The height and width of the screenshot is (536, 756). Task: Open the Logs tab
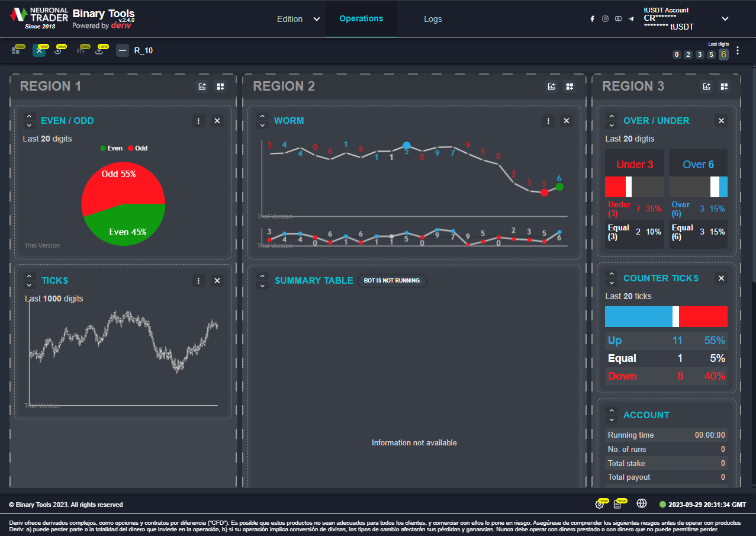(x=433, y=19)
